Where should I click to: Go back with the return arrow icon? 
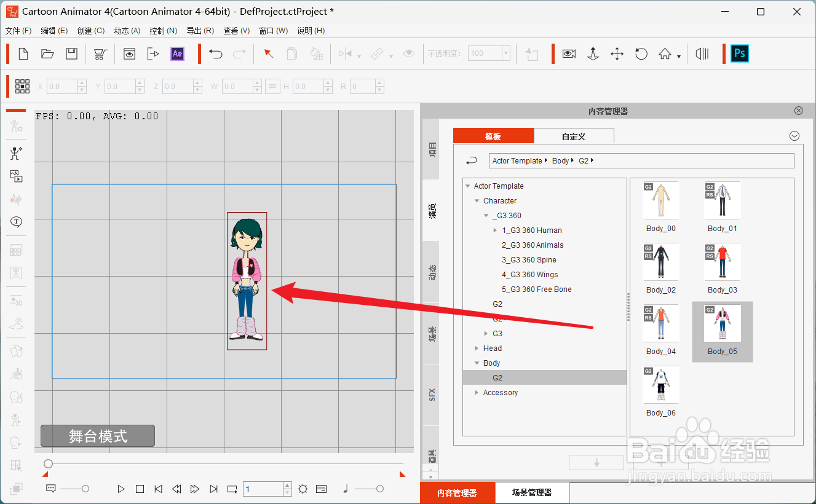pyautogui.click(x=472, y=161)
